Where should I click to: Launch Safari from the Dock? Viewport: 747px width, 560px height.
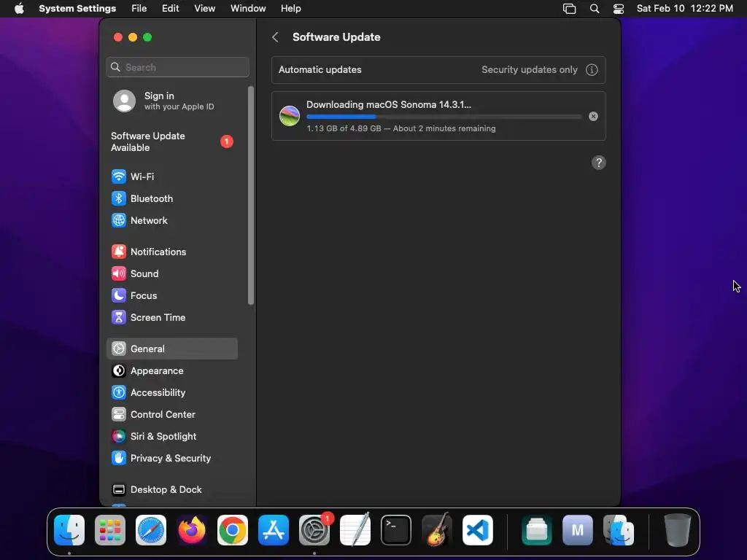(x=151, y=530)
